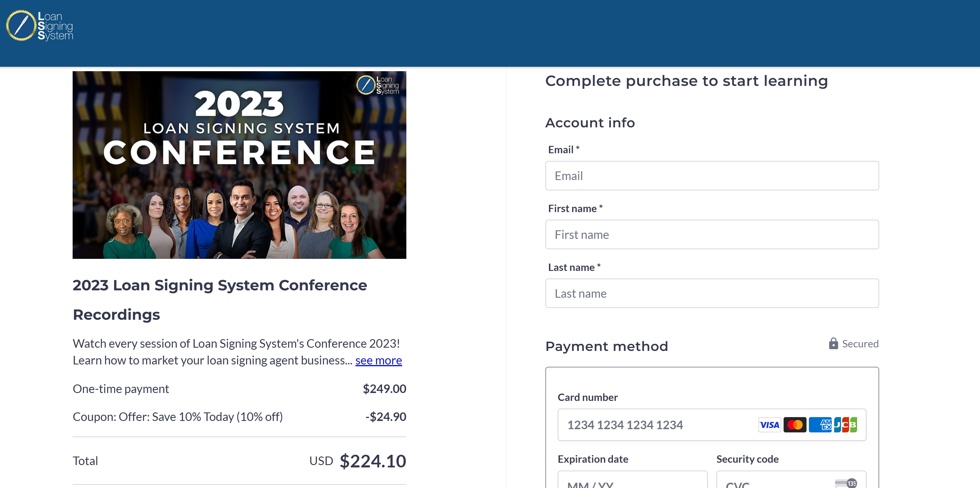
Task: Click the 'Card number' label
Action: click(587, 397)
